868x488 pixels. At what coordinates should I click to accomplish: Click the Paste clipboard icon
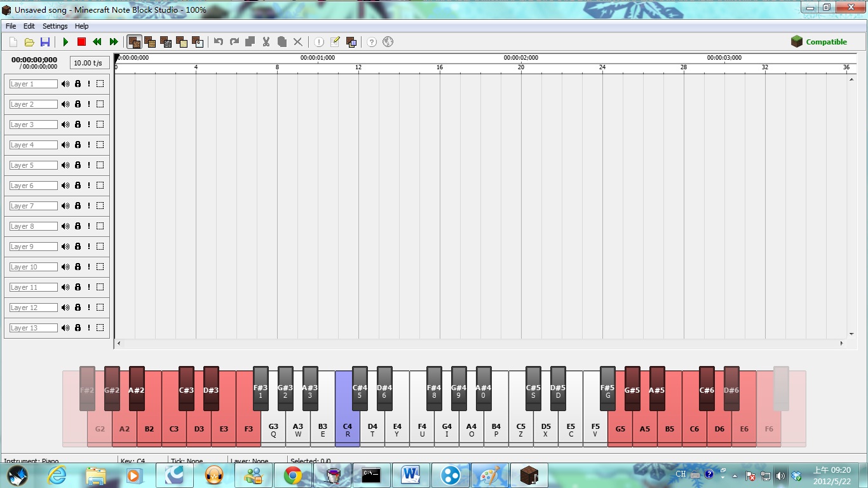click(x=282, y=42)
